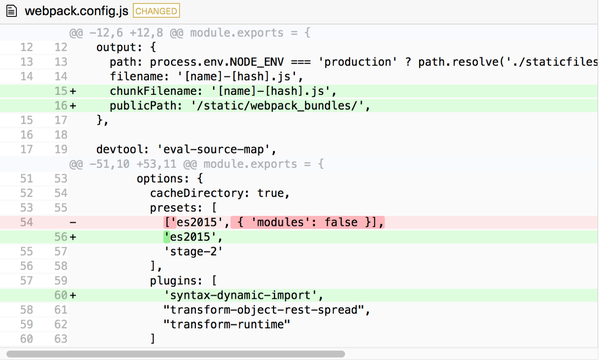Viewport: 600px width, 360px height.
Task: Click the minus marker on removed line 54
Action: 73,223
